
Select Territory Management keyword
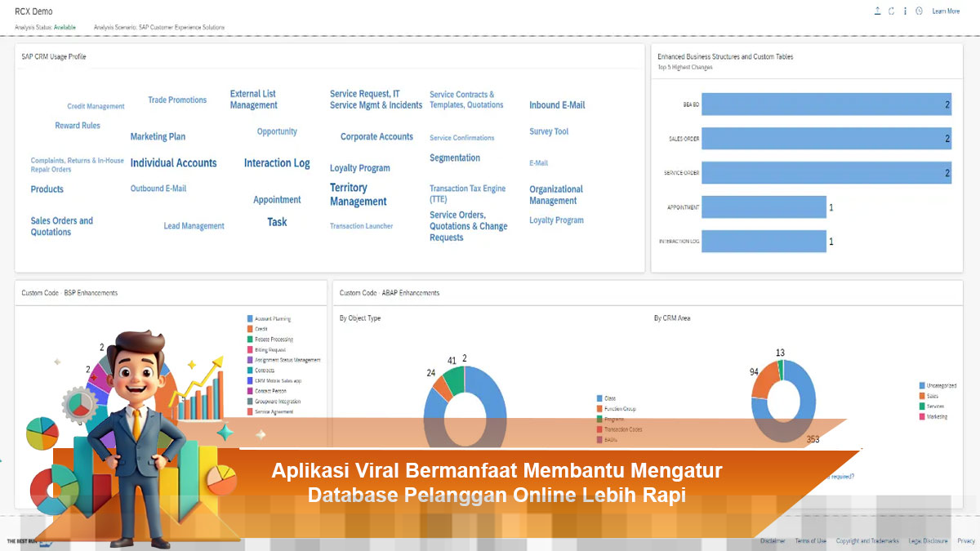click(x=357, y=193)
